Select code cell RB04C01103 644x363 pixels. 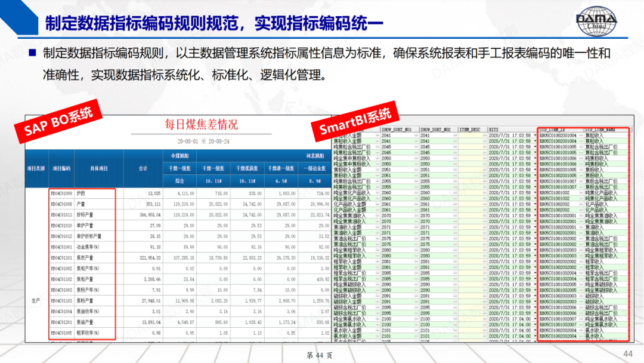point(61,300)
